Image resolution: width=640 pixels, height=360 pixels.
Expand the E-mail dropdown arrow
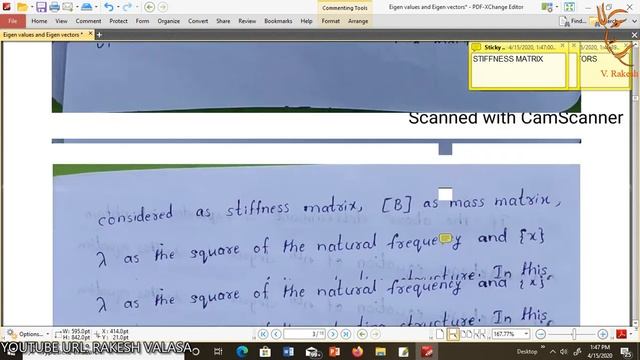76,7
